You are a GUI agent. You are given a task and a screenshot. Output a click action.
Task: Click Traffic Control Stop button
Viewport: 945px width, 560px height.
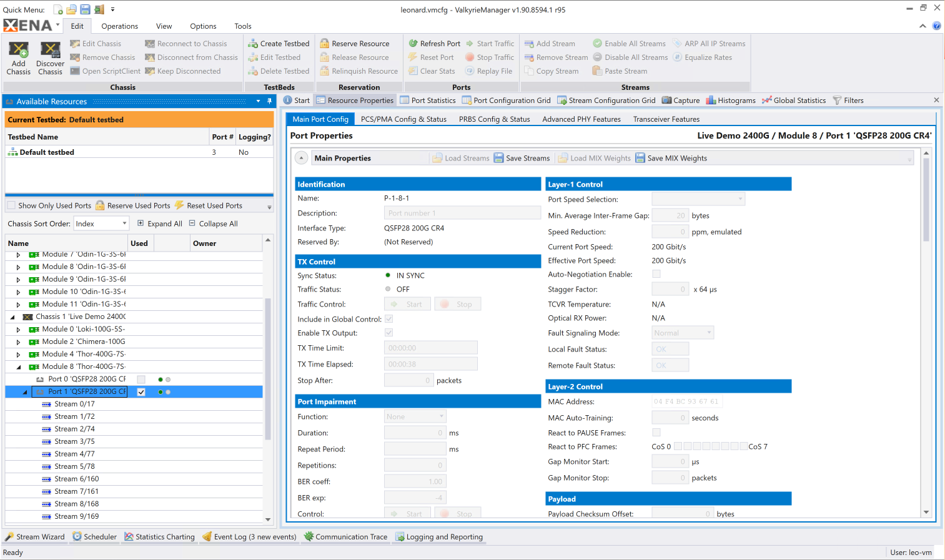pyautogui.click(x=458, y=304)
